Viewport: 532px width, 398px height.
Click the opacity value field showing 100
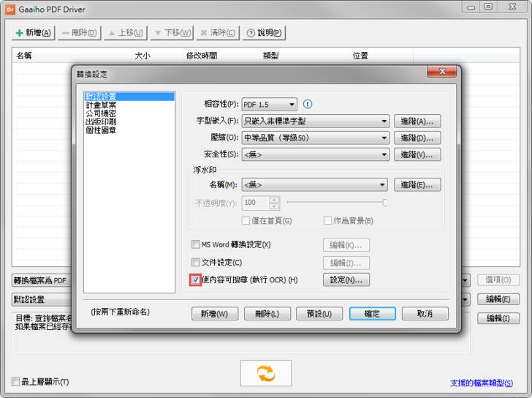[x=256, y=203]
